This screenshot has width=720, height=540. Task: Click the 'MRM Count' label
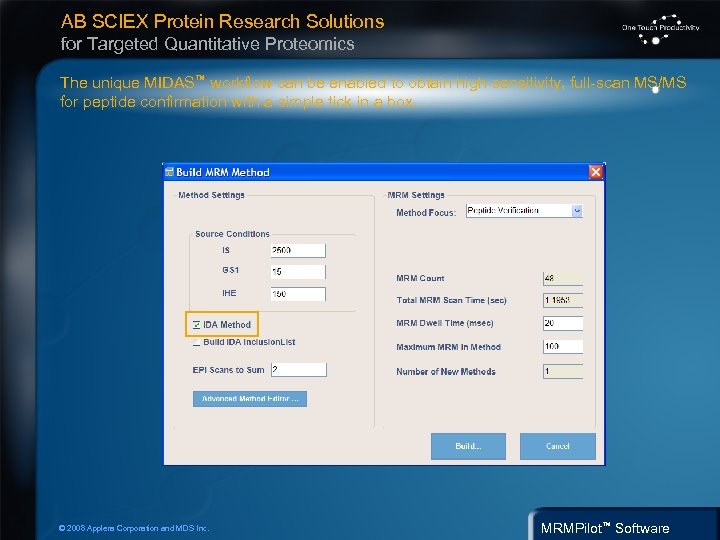coord(420,278)
